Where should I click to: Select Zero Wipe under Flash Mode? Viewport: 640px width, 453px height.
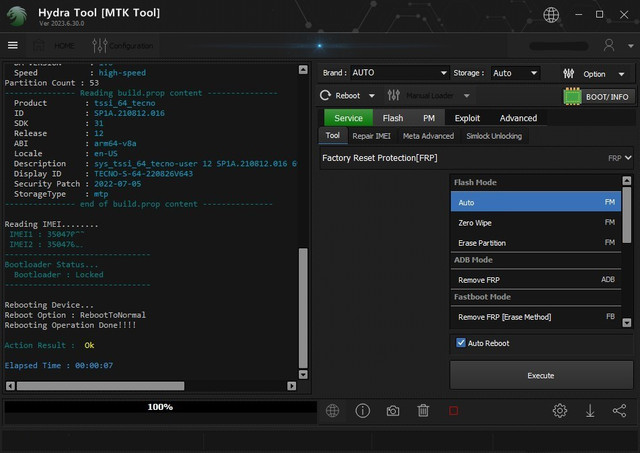pos(536,223)
